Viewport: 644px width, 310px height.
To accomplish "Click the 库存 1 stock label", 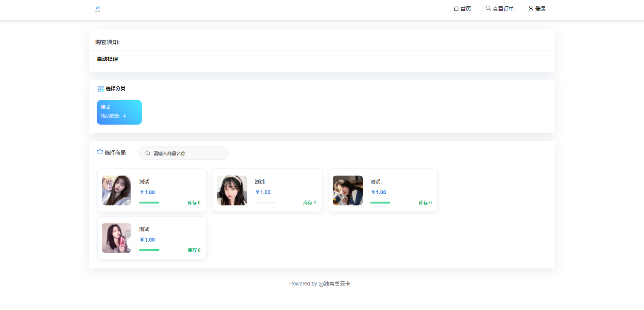I will pyautogui.click(x=309, y=203).
